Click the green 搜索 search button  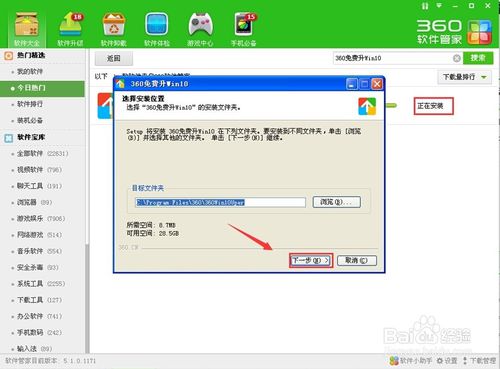click(478, 58)
